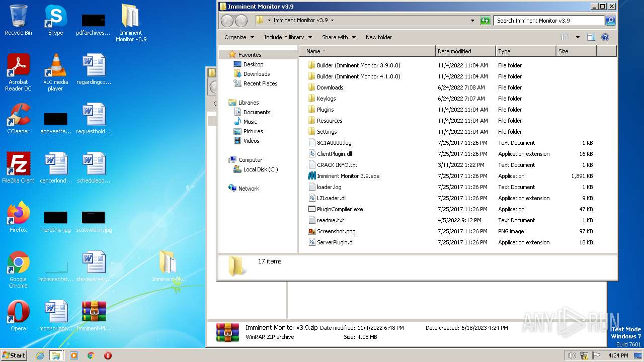
Task: Sort files by the Name column header
Action: click(367, 51)
